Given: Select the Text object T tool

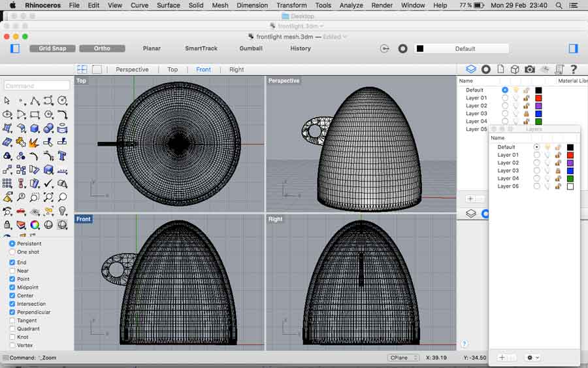Looking at the screenshot, I should (x=62, y=156).
